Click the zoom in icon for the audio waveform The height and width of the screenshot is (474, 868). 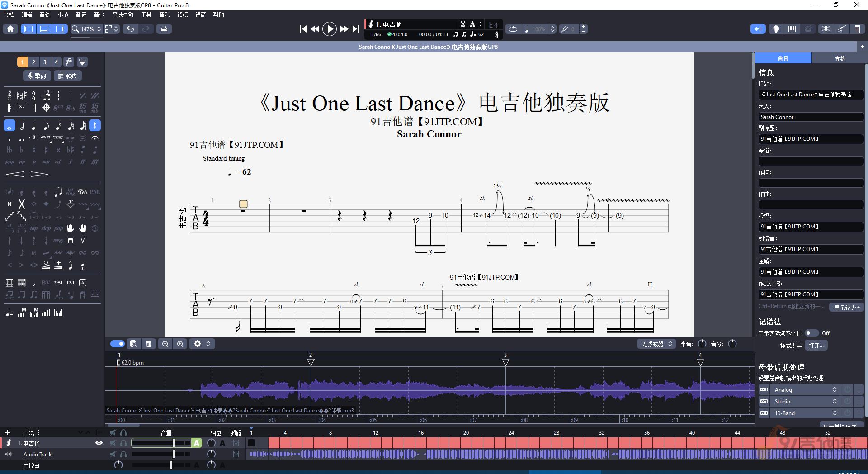click(x=180, y=344)
